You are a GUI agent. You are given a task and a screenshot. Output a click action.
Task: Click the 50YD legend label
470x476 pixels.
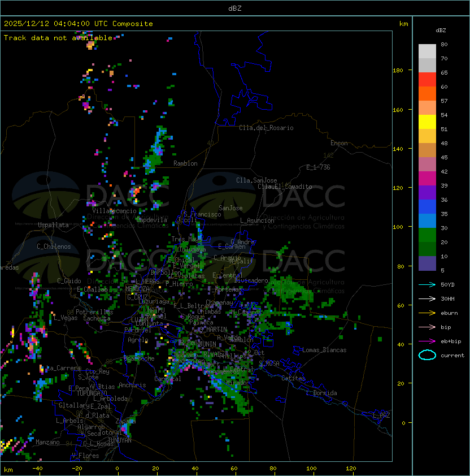pos(447,284)
